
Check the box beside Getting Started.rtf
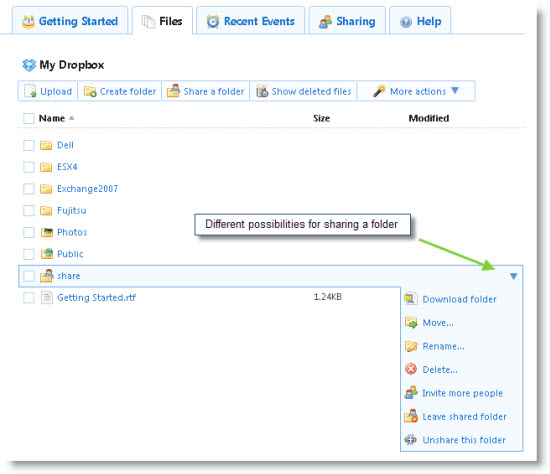point(29,298)
